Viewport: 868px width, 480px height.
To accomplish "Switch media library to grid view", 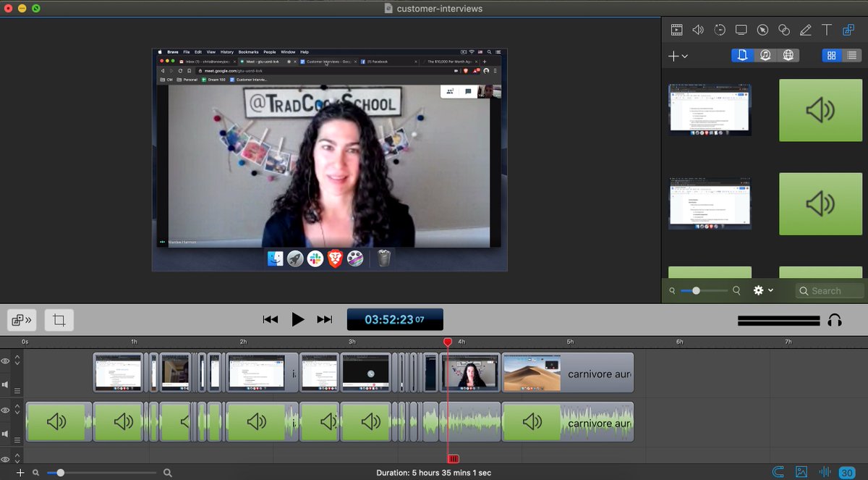I will click(x=831, y=55).
